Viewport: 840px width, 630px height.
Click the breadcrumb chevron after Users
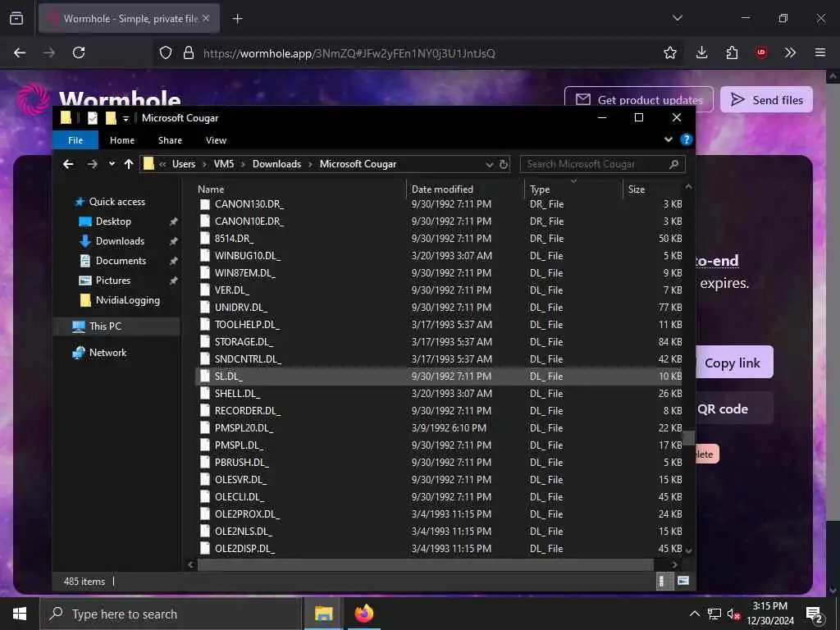[204, 164]
